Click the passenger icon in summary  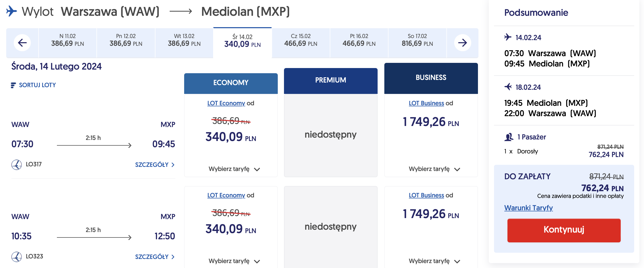click(509, 137)
